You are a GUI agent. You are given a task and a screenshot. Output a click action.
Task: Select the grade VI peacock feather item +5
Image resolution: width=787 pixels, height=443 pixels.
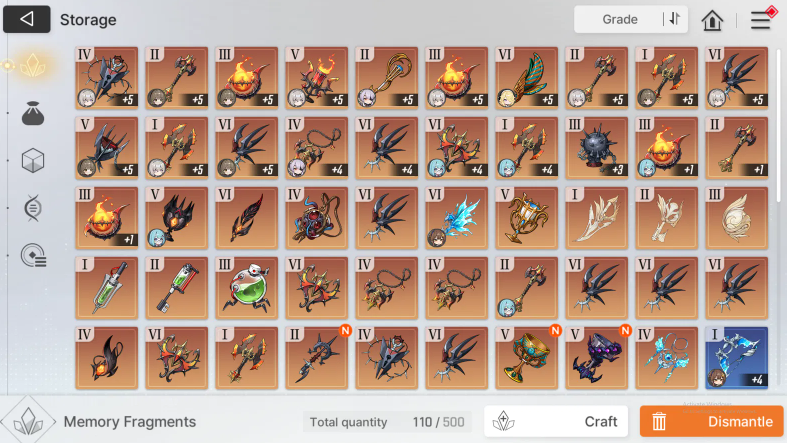pos(527,78)
